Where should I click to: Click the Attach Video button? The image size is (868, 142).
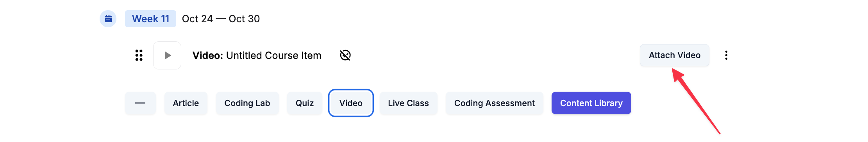(x=675, y=55)
